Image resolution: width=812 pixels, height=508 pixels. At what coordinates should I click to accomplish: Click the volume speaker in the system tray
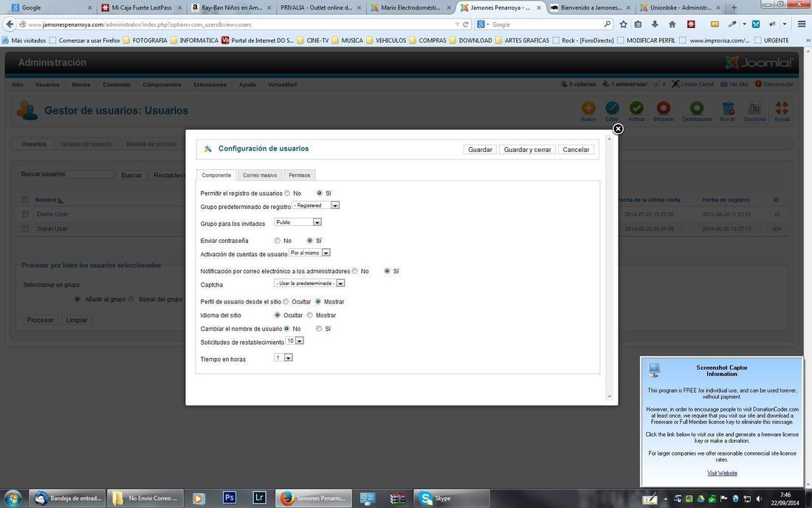[x=759, y=498]
